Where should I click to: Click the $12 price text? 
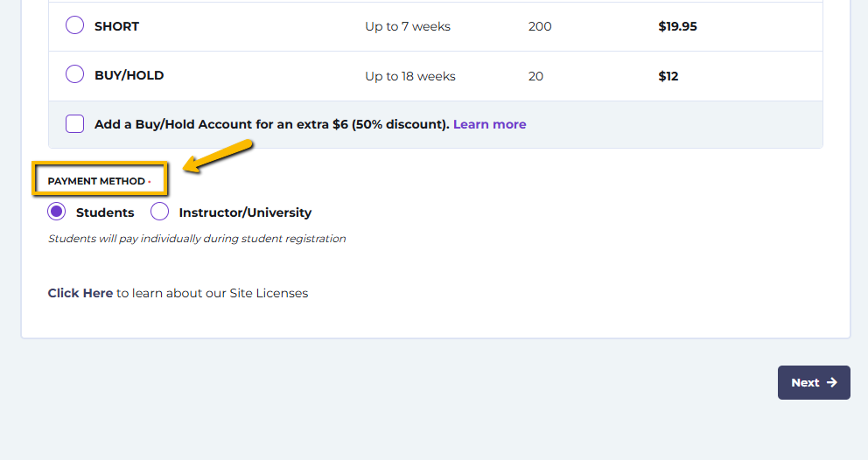(x=668, y=76)
